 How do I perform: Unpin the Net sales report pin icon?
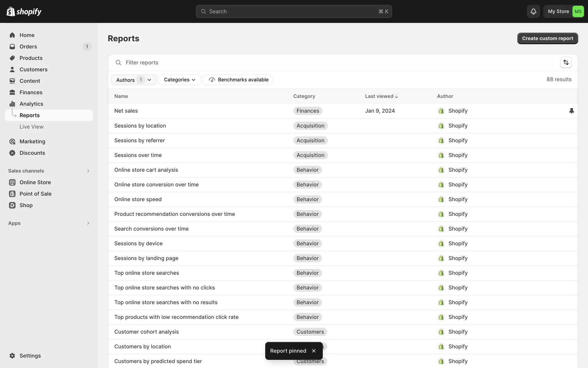pyautogui.click(x=571, y=111)
